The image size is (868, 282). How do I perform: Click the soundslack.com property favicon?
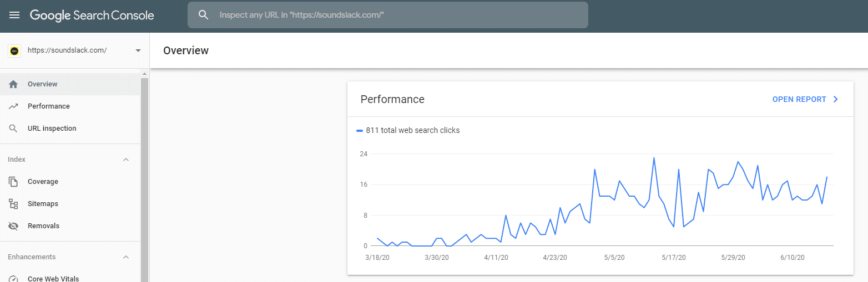(x=14, y=50)
